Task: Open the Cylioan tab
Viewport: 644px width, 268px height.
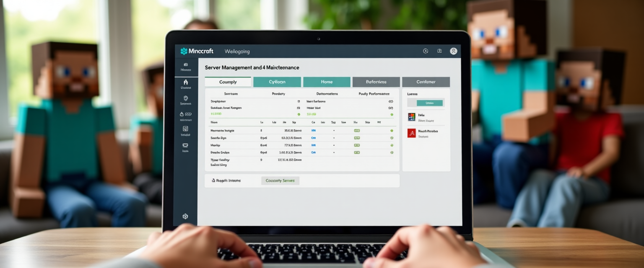Action: click(277, 82)
